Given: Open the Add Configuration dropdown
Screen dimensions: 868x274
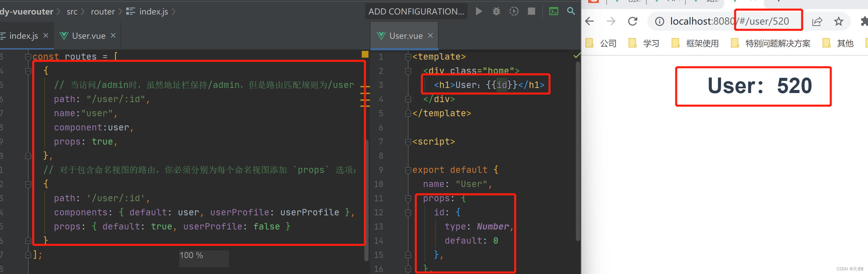Looking at the screenshot, I should [x=416, y=11].
